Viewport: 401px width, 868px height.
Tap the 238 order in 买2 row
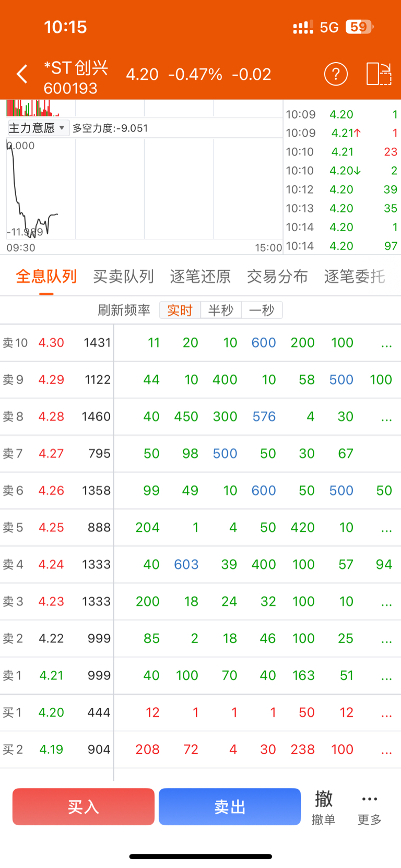tap(303, 750)
